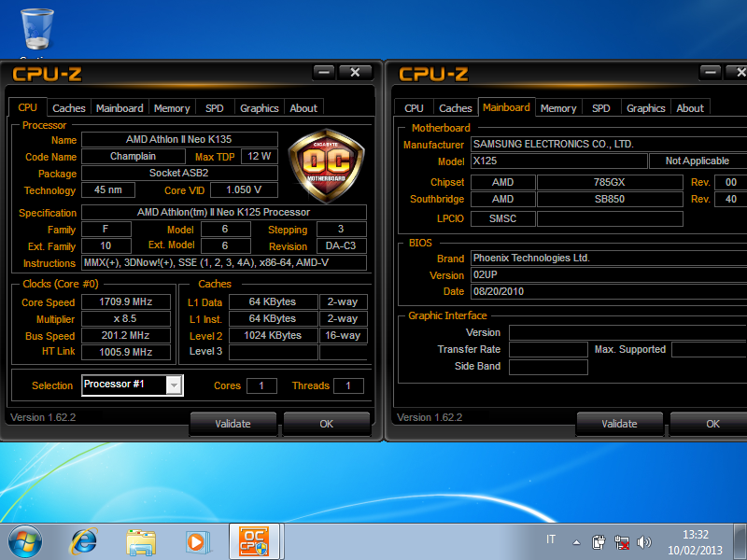
Task: Minimize the left CPU-Z window
Action: (x=324, y=73)
